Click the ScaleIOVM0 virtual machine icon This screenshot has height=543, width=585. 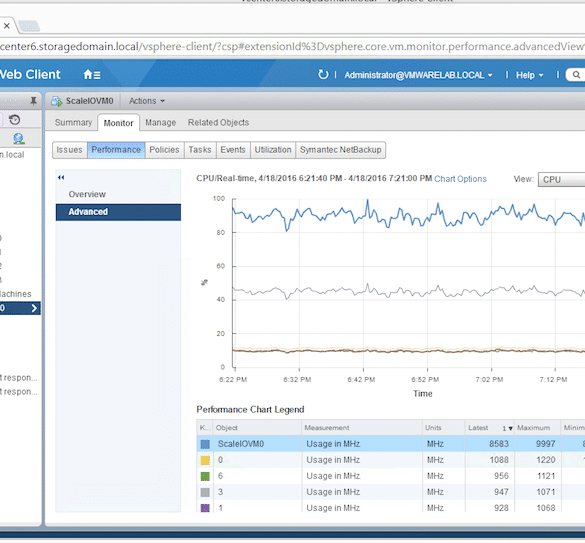56,101
